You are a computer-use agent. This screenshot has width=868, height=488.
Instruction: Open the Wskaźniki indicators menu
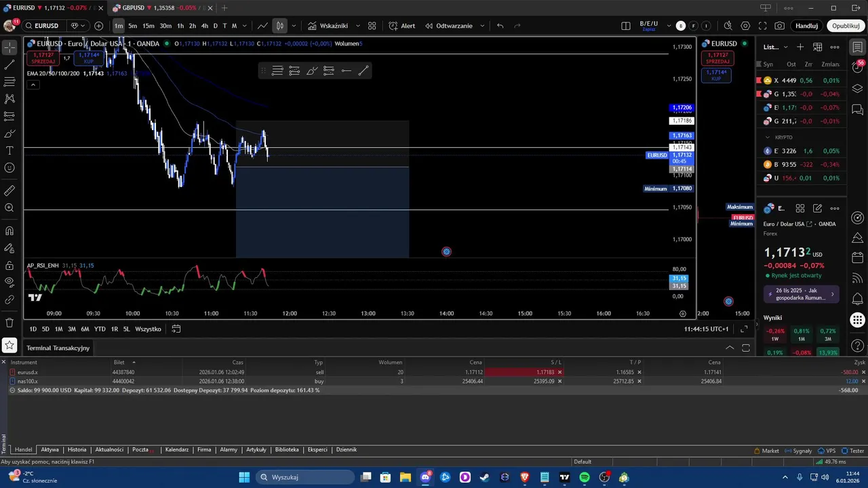(328, 26)
